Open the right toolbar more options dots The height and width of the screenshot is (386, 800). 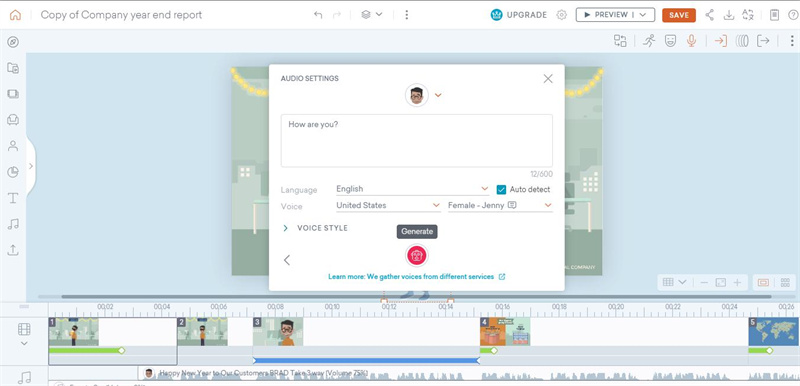[x=792, y=41]
